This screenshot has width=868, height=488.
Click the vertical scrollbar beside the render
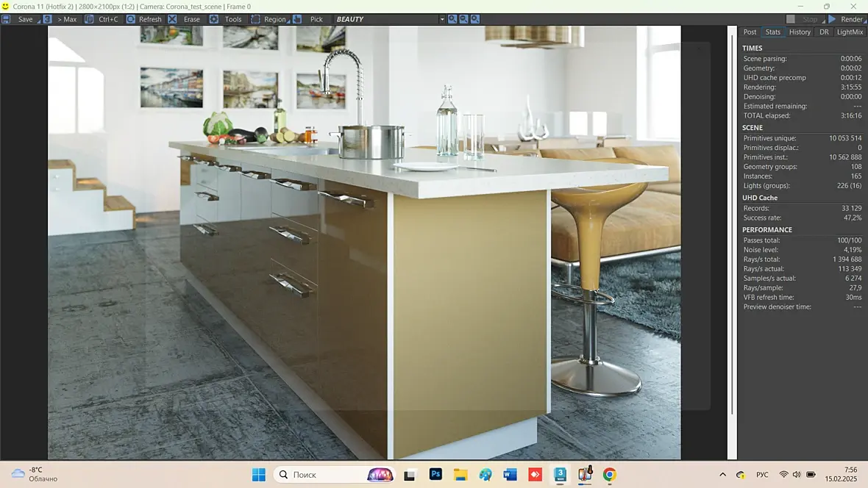pos(732,243)
